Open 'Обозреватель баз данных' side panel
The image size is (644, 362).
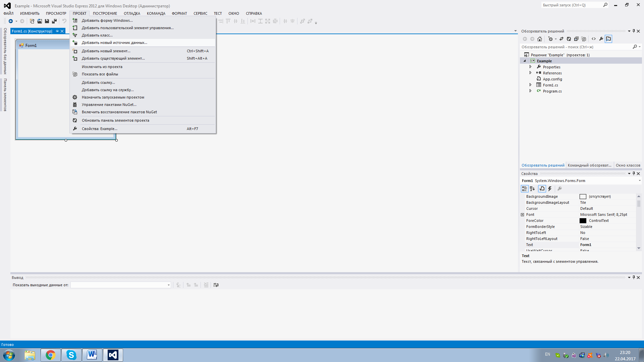pos(5,51)
